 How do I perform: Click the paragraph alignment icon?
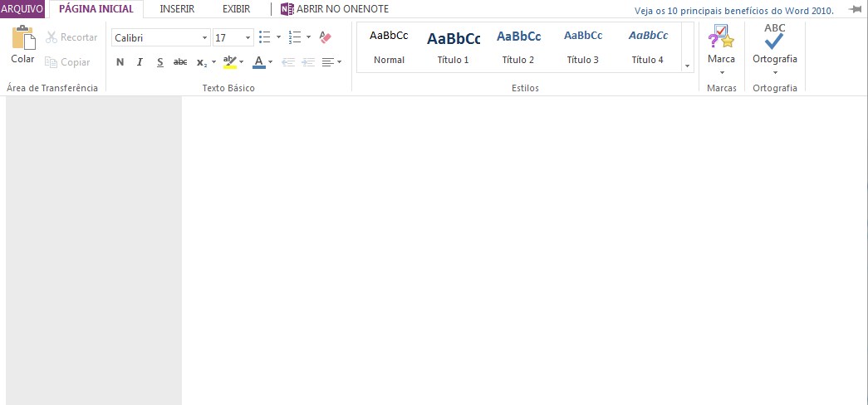pyautogui.click(x=328, y=62)
